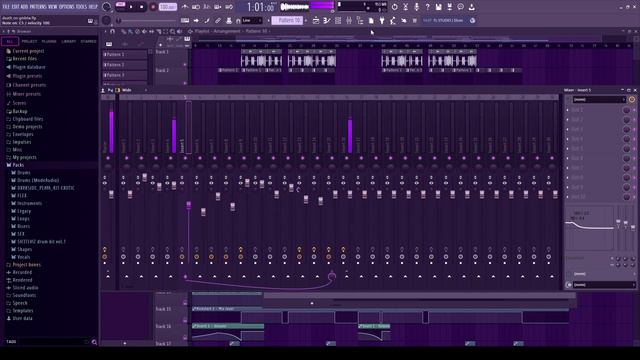Click the question mark help icon
640x360 pixels.
pos(427,7)
